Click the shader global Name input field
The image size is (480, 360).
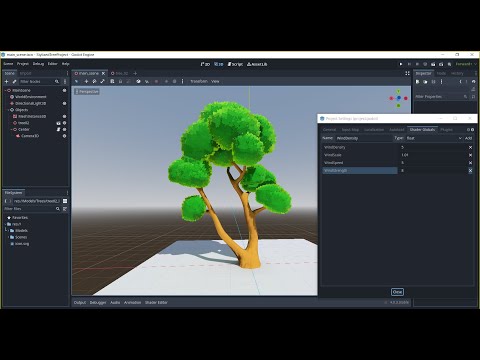tap(364, 138)
